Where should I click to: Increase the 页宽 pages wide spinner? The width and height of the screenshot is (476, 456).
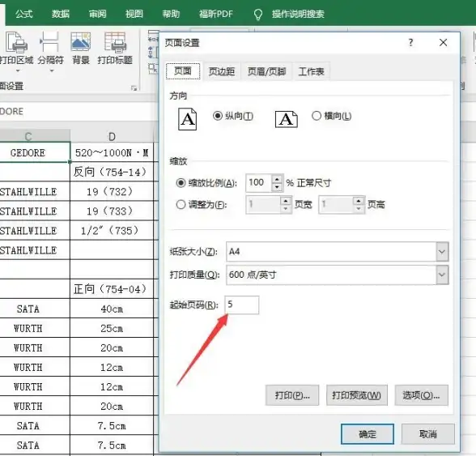pyautogui.click(x=286, y=201)
